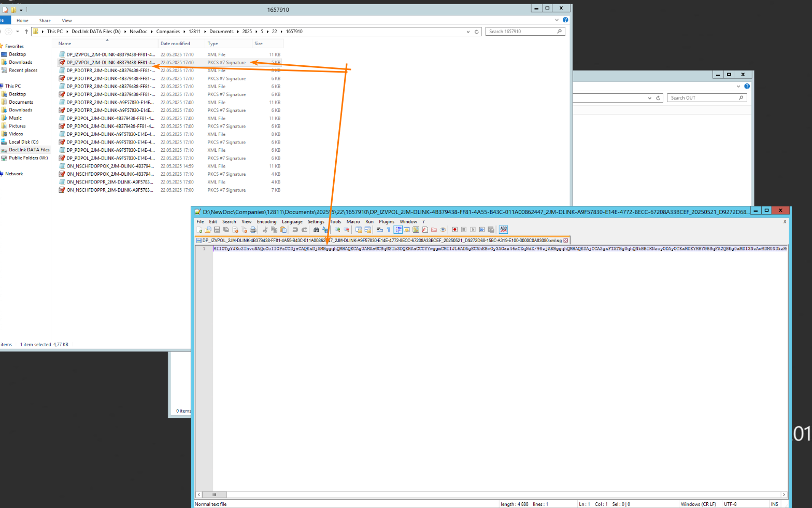Open Find with the binoculars icon

[316, 230]
